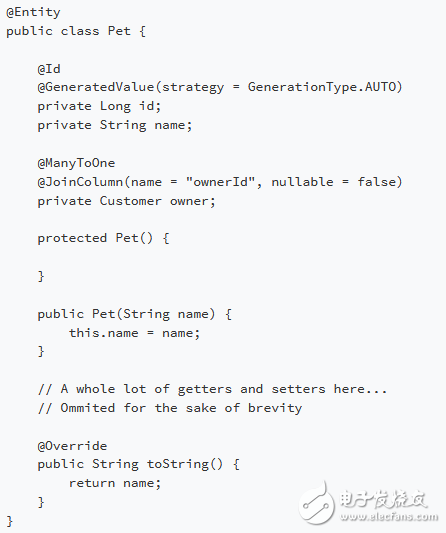Click the toString() method signature

[138, 464]
